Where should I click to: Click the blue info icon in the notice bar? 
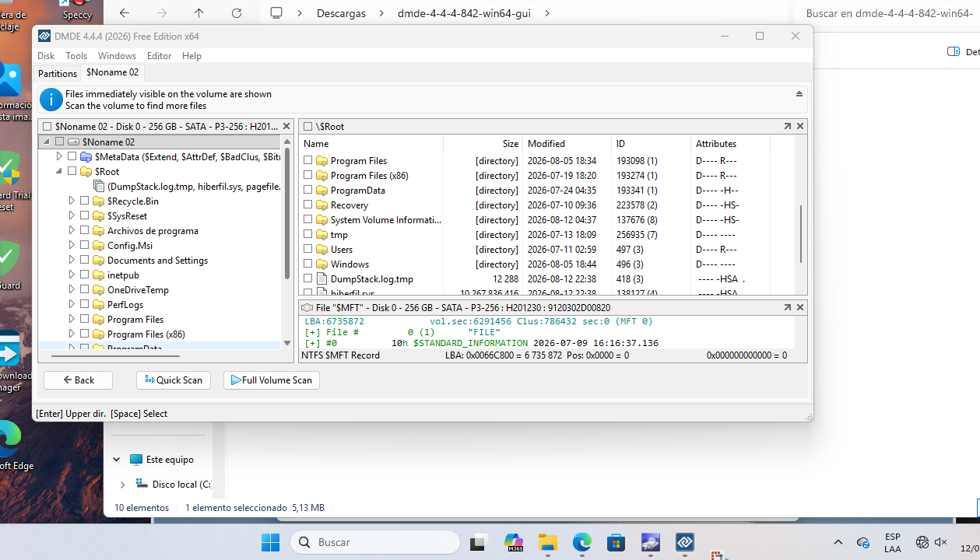pyautogui.click(x=51, y=100)
